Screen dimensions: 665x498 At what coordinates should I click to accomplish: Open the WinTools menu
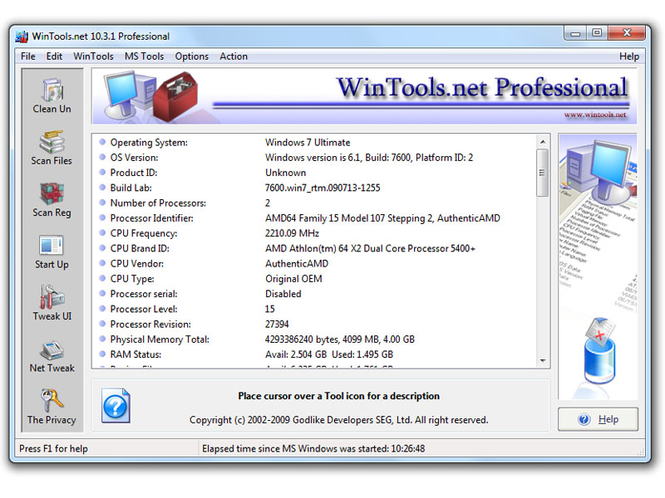(x=93, y=56)
